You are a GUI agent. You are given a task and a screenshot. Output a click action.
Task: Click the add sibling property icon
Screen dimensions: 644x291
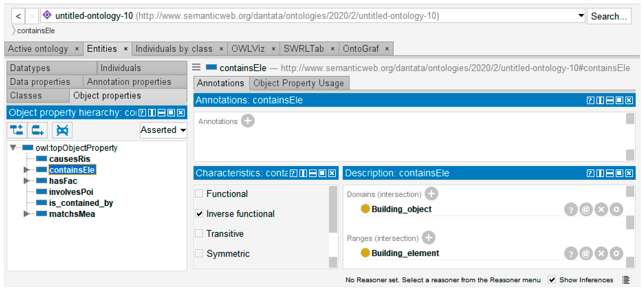tap(37, 130)
